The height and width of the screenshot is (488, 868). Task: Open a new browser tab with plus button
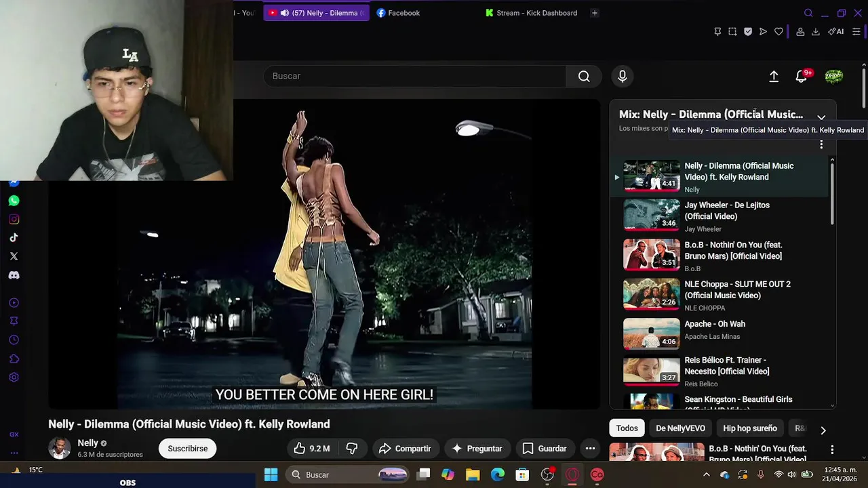click(595, 13)
